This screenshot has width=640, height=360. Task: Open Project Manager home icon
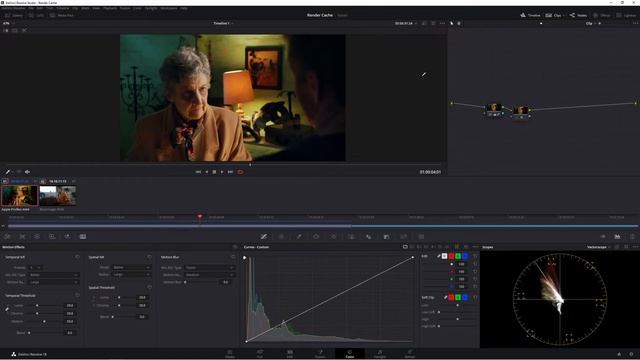coord(619,354)
